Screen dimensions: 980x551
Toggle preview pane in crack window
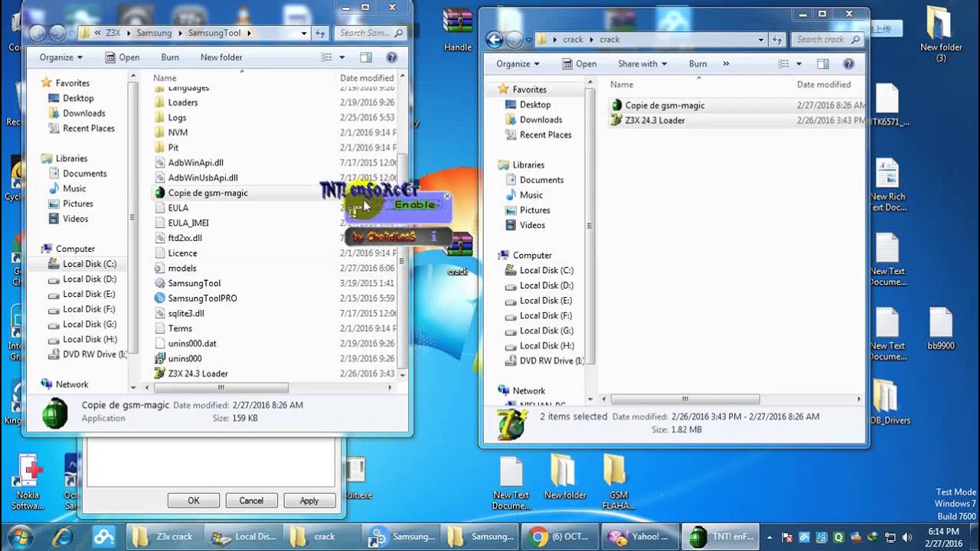[823, 64]
